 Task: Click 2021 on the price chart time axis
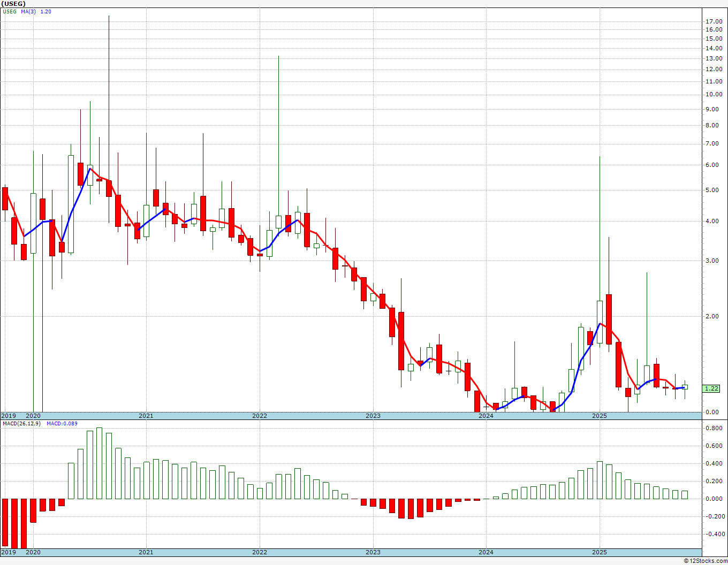point(146,416)
